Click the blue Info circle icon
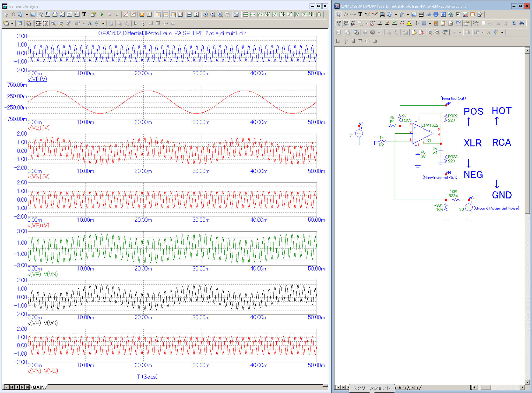 point(436,14)
